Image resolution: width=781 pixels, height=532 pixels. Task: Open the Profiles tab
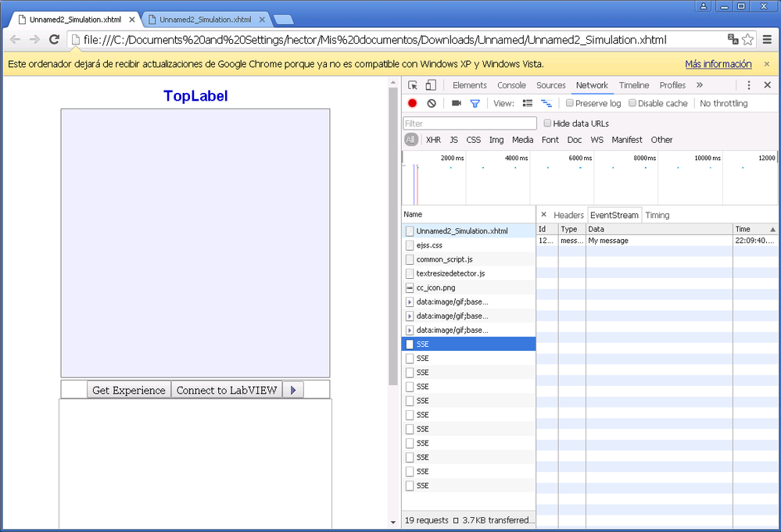[672, 85]
